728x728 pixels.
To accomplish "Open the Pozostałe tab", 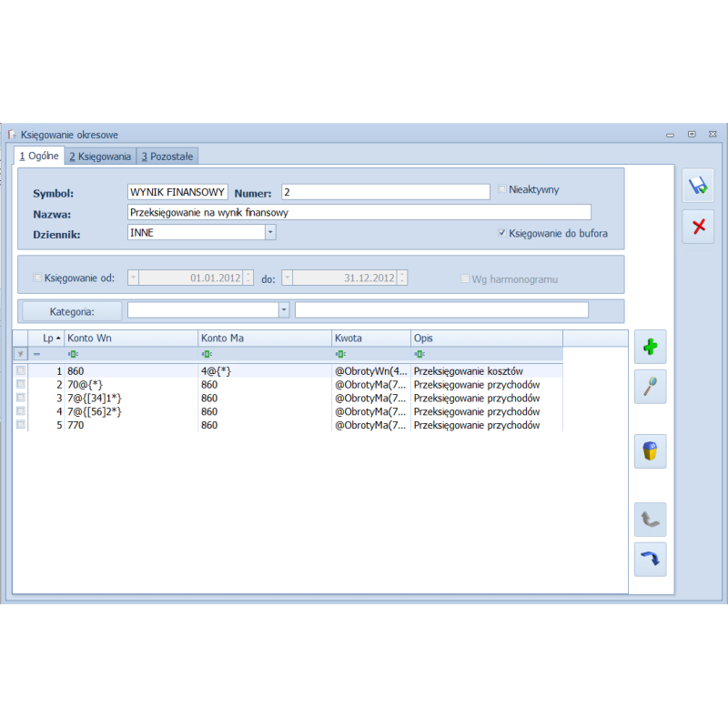I will 167,157.
